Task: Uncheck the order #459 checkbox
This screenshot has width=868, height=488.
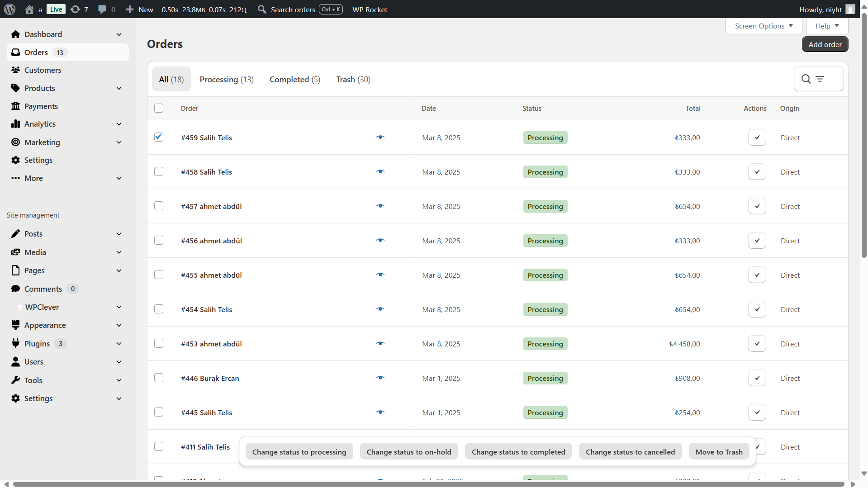Action: pyautogui.click(x=159, y=137)
